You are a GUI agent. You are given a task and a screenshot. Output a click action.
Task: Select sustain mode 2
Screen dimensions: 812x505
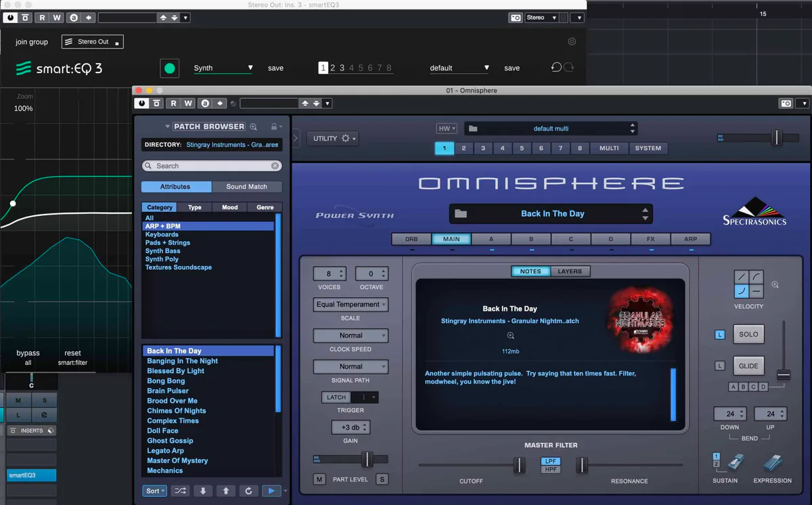pos(717,464)
